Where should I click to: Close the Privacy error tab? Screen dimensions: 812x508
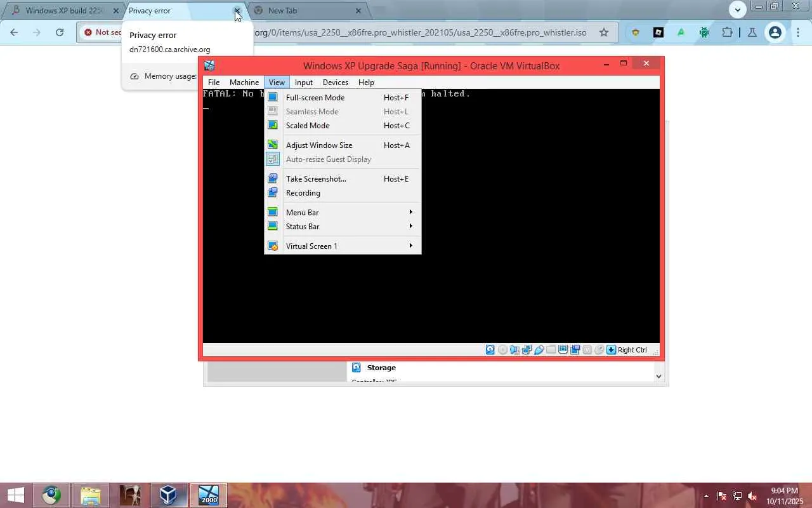pos(237,11)
